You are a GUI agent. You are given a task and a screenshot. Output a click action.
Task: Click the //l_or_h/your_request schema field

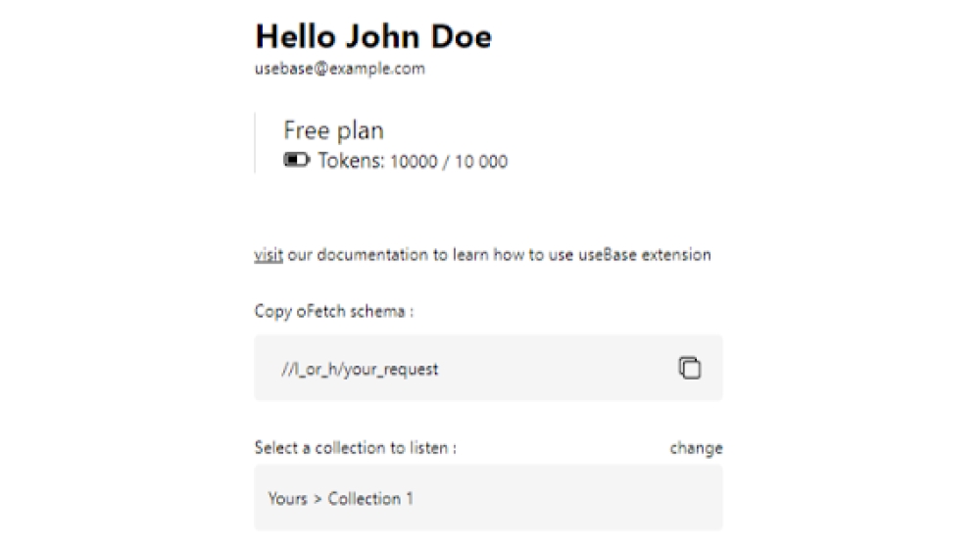pos(359,370)
